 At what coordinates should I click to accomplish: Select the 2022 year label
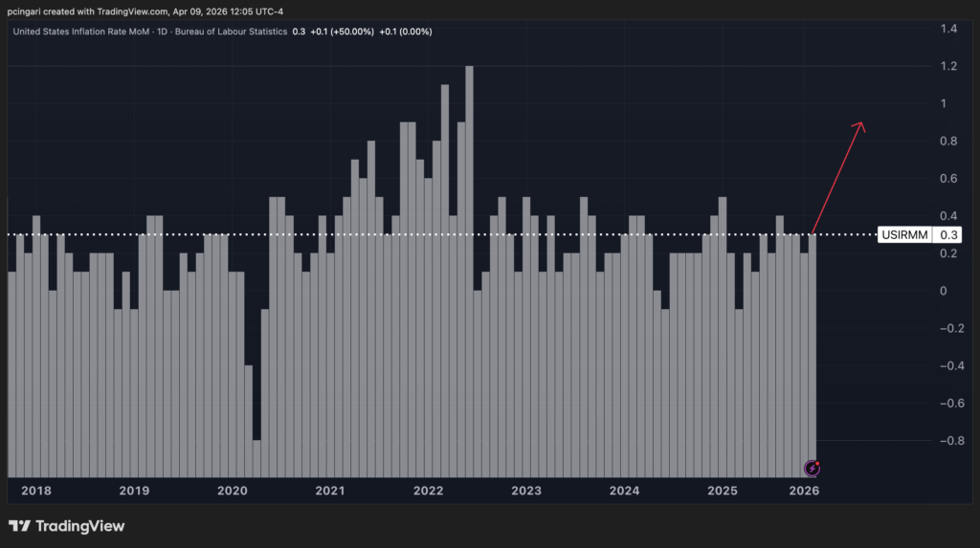(x=428, y=491)
